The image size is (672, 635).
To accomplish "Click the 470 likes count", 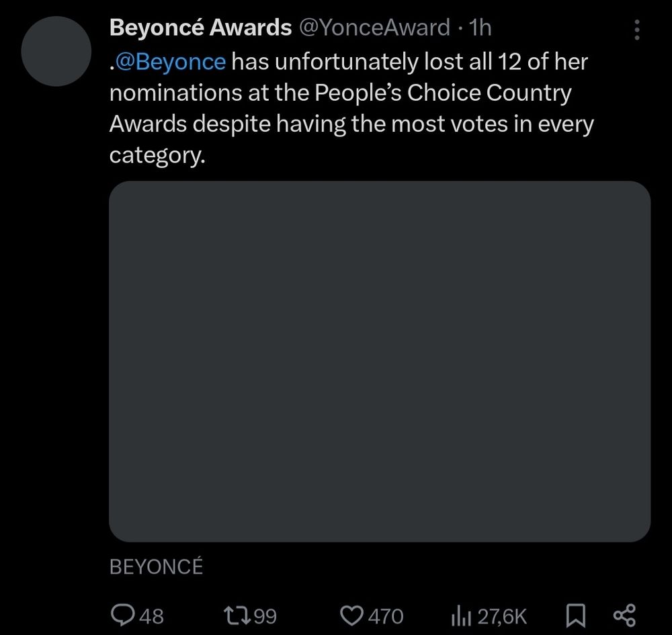I will point(385,616).
